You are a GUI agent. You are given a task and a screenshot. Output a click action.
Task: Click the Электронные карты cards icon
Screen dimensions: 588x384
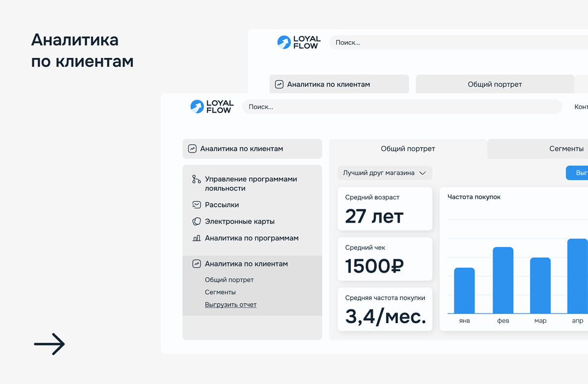[x=196, y=222]
